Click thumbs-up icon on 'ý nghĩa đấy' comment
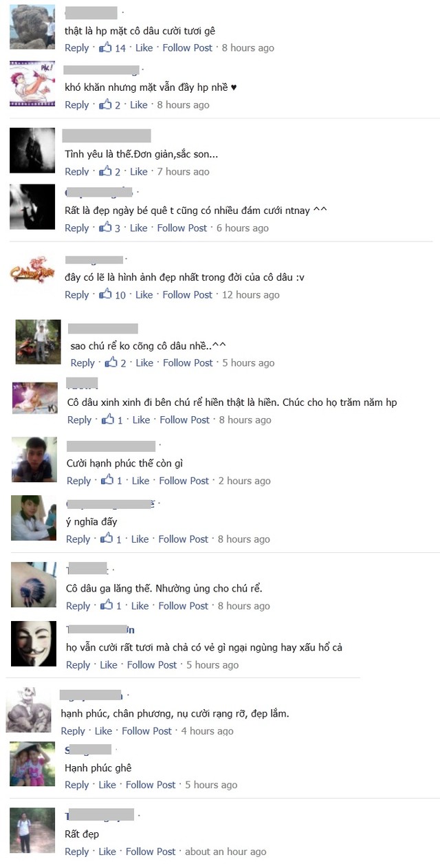 [107, 539]
